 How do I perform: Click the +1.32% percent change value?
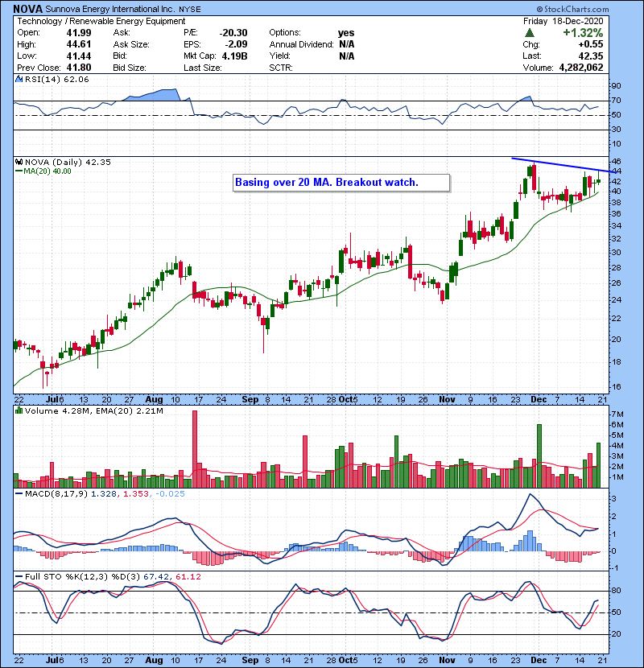tap(583, 33)
